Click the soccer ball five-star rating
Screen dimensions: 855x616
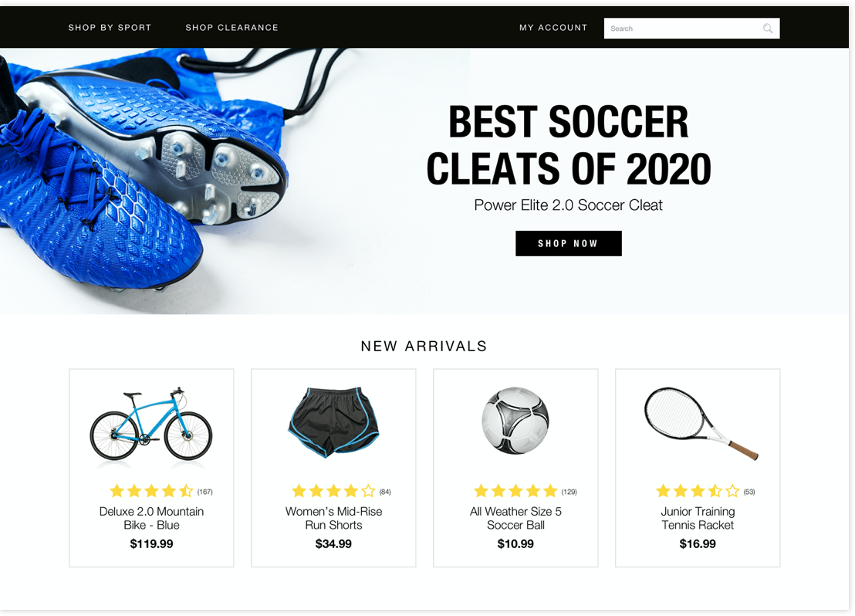click(x=515, y=491)
